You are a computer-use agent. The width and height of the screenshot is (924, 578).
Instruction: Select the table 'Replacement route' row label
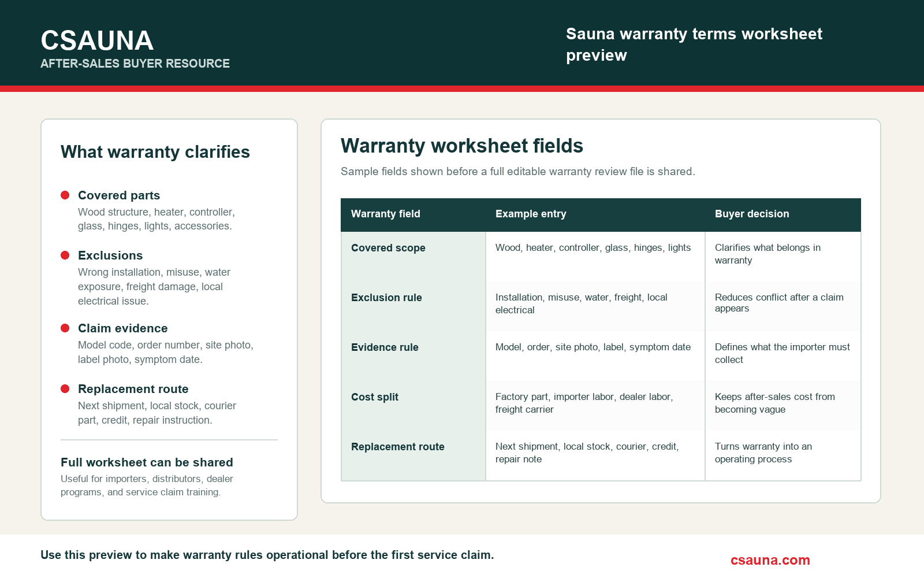pos(398,447)
